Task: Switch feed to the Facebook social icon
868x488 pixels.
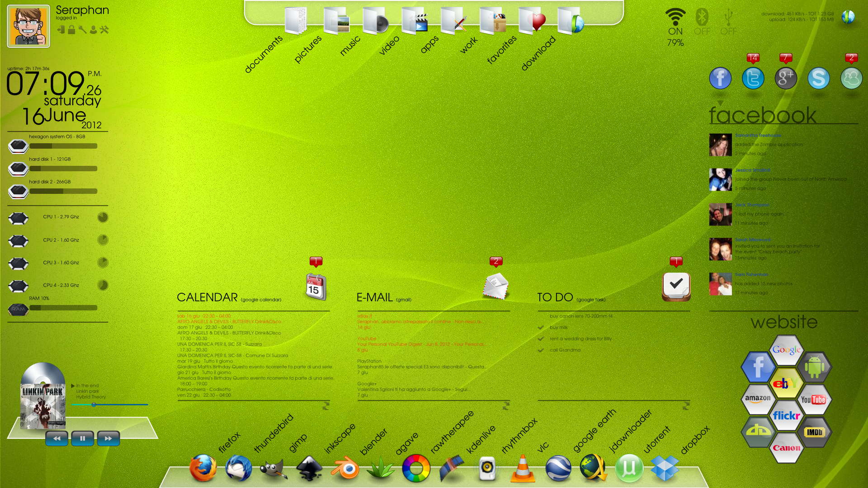Action: pyautogui.click(x=720, y=78)
